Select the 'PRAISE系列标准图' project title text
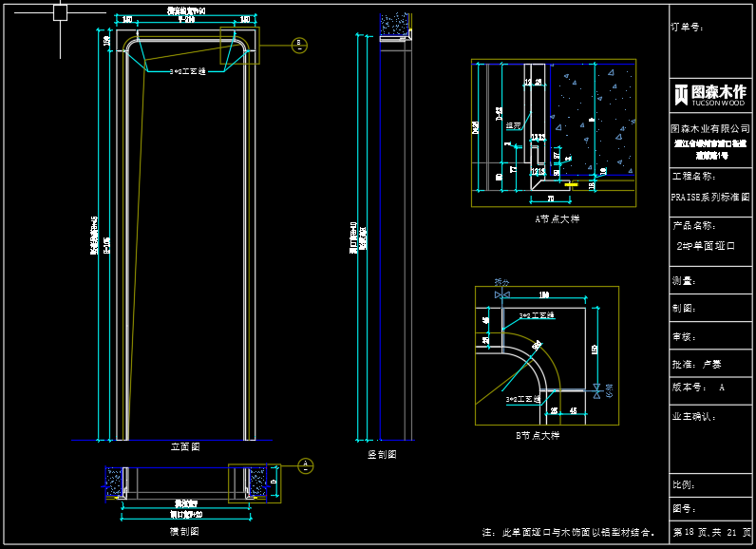The height and width of the screenshot is (549, 756). point(710,198)
